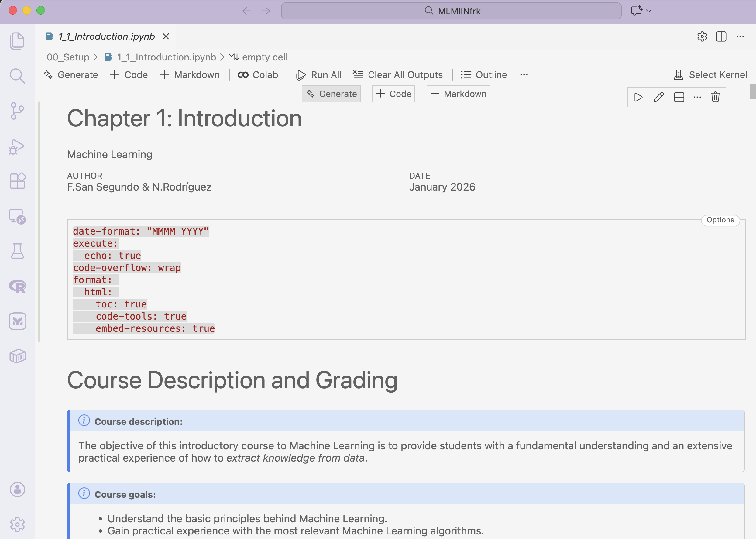Open the Testing flask icon
This screenshot has width=756, height=539.
point(17,251)
